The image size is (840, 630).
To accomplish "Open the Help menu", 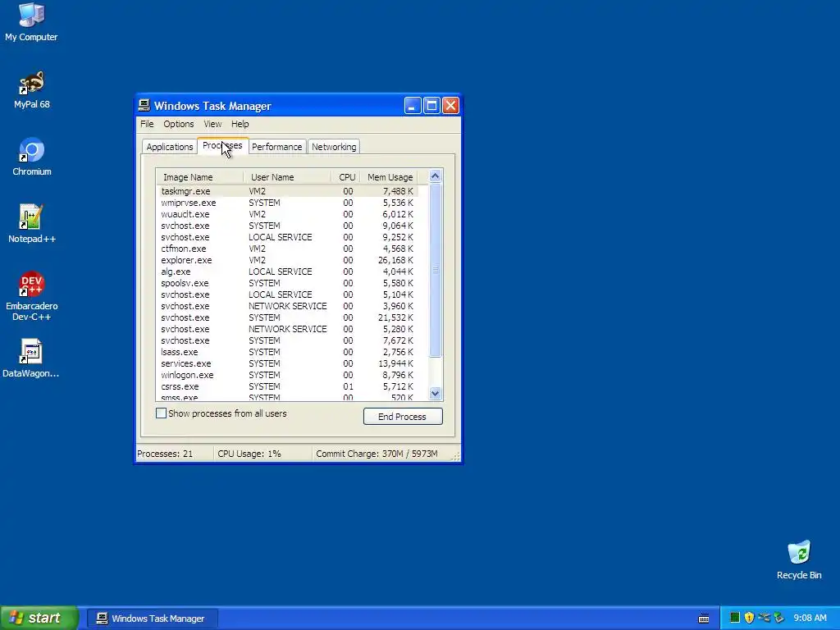I will click(240, 124).
